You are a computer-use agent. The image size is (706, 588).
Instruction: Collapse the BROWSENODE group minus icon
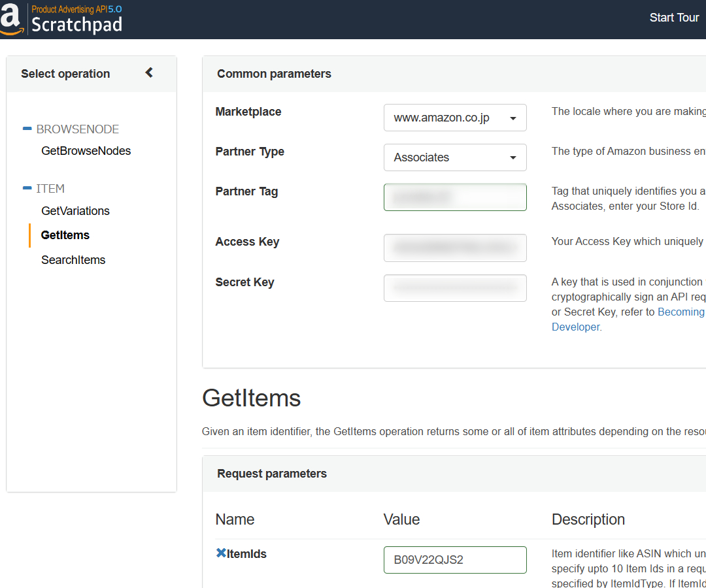[x=27, y=129]
